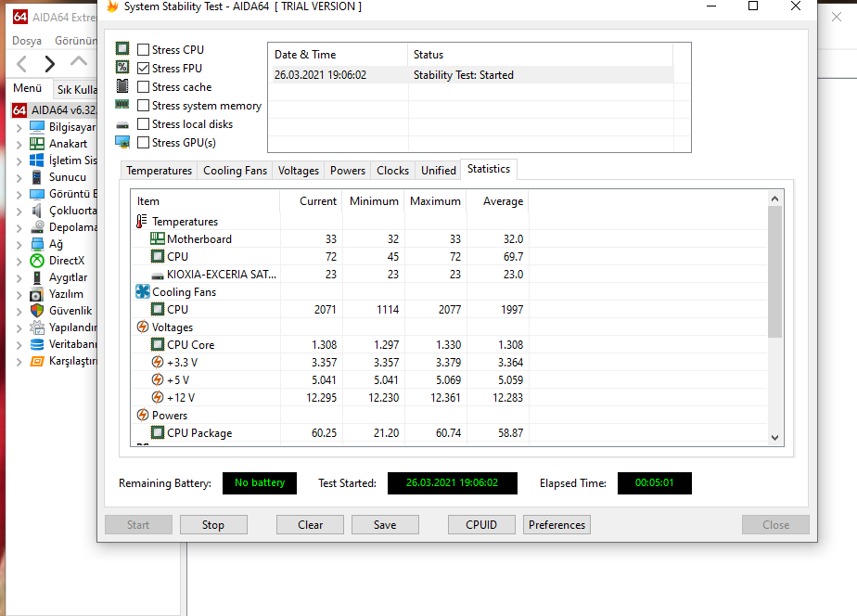Click the CPU Core voltage icon
Screen dimensions: 857x616
coord(158,344)
